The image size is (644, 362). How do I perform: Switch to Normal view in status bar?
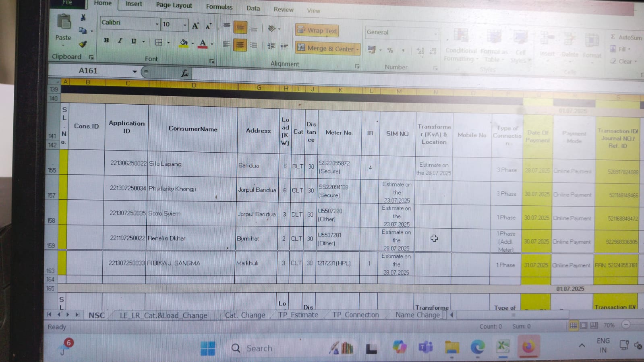[x=573, y=325]
